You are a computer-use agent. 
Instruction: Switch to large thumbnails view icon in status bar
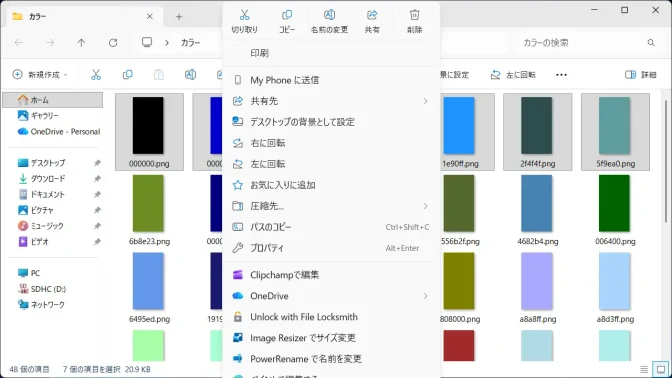(661, 369)
